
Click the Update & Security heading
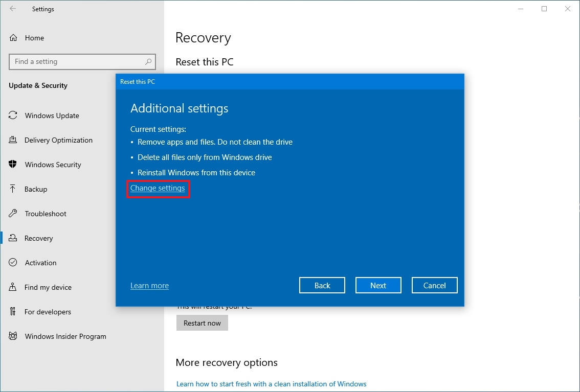pyautogui.click(x=38, y=85)
